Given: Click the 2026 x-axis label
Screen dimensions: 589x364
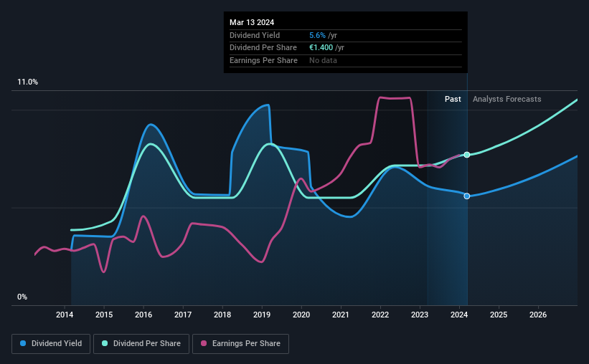Looking at the screenshot, I should [538, 315].
